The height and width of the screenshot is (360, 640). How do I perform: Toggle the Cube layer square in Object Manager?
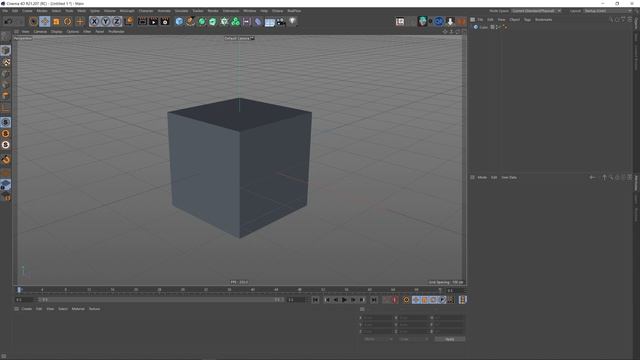492,27
